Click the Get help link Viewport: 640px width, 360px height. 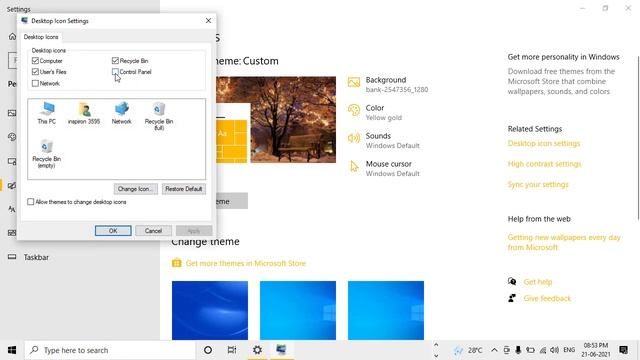(538, 282)
